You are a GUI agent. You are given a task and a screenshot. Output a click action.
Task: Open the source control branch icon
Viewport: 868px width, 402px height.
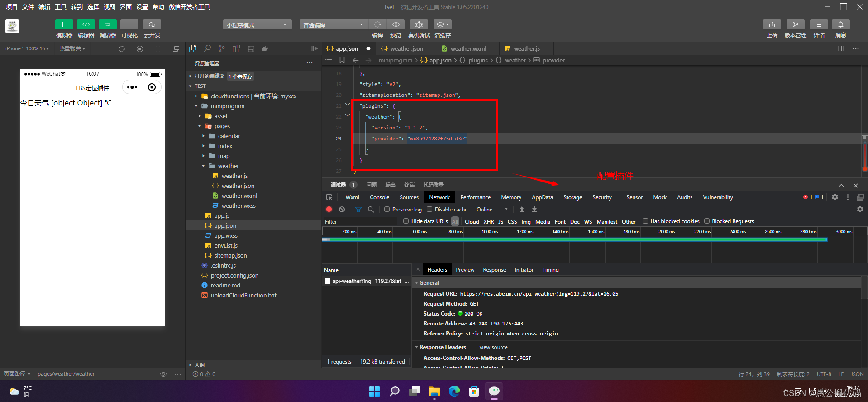coord(222,48)
